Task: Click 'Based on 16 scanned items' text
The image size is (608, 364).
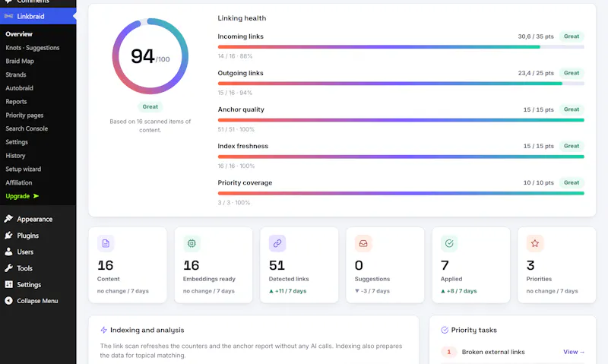Action: coord(150,125)
